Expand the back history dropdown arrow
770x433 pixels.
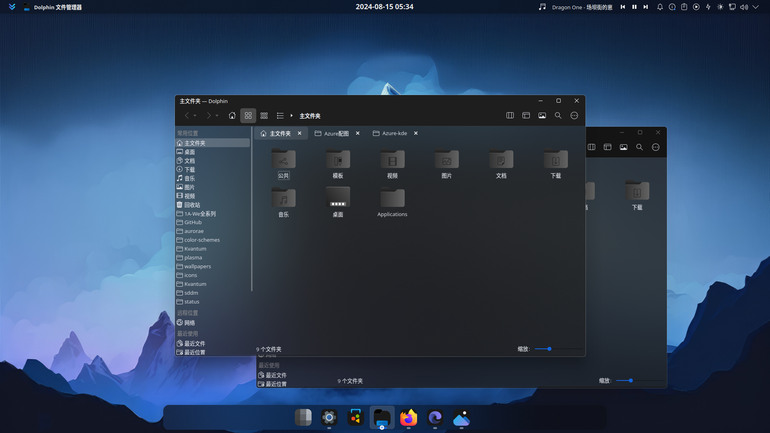point(195,116)
